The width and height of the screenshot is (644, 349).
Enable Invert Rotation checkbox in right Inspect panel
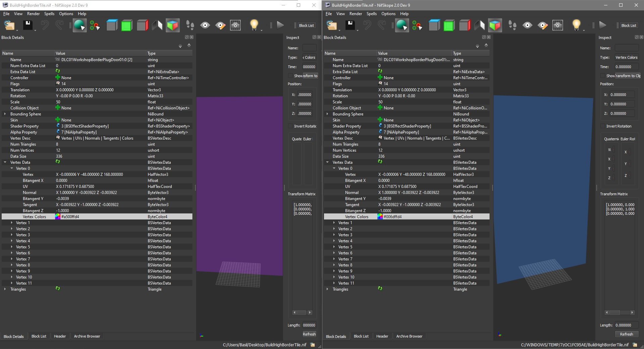pos(603,126)
